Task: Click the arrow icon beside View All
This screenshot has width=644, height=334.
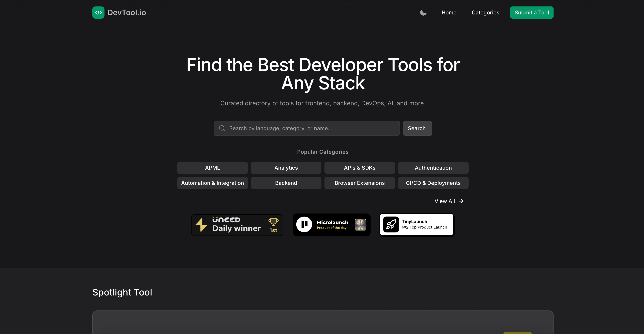Action: (x=461, y=201)
